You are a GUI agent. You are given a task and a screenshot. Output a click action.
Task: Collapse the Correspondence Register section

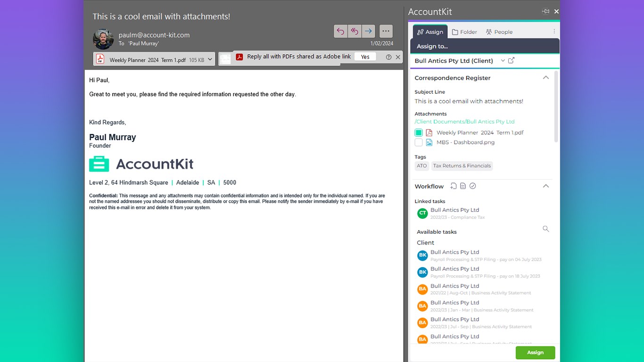[x=545, y=78]
